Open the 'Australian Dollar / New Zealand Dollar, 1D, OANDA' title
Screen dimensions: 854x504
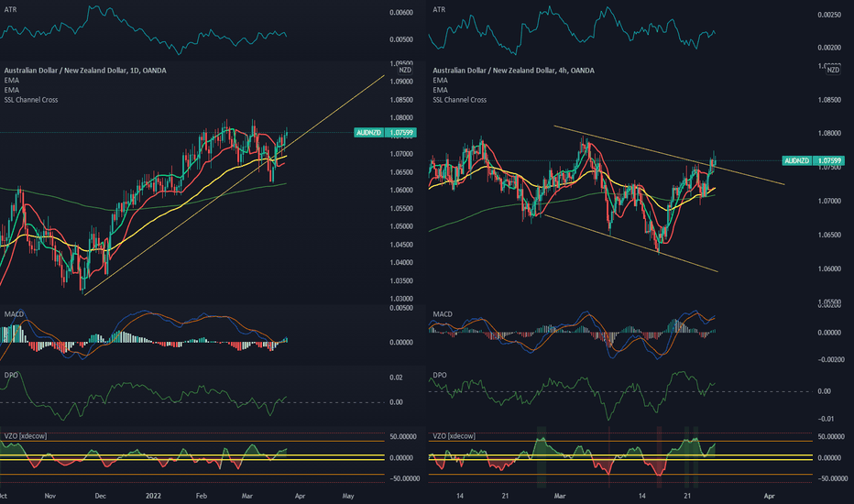(85, 71)
